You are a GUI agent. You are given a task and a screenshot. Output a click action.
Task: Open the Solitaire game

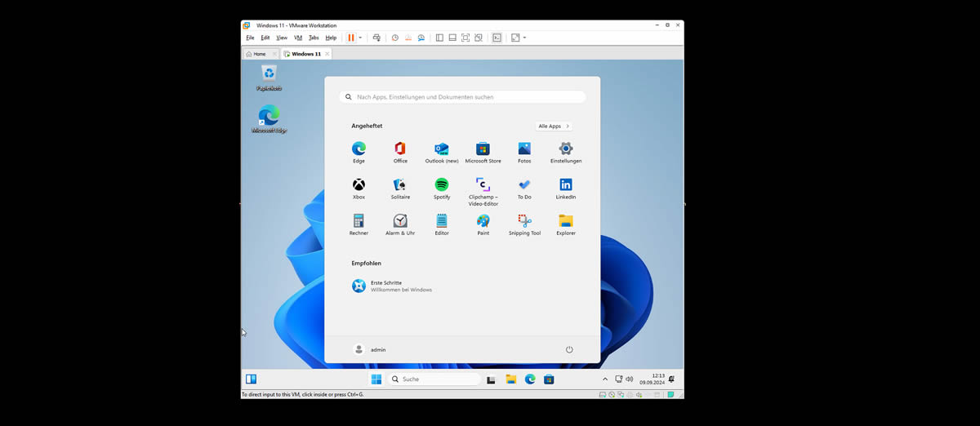pos(400,189)
